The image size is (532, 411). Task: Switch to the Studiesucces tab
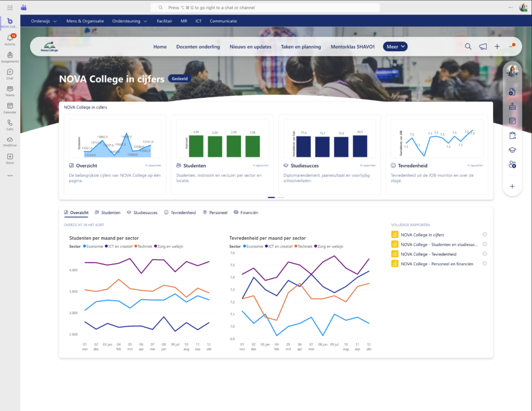click(142, 212)
